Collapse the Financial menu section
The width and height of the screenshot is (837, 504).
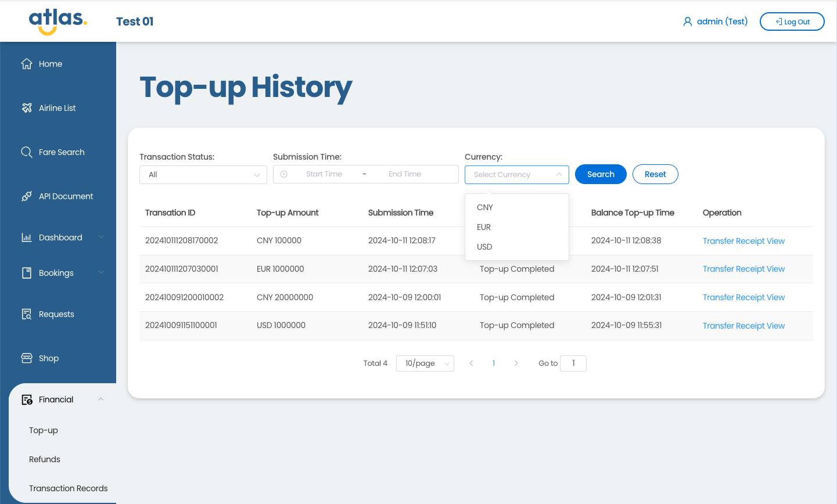coord(100,399)
